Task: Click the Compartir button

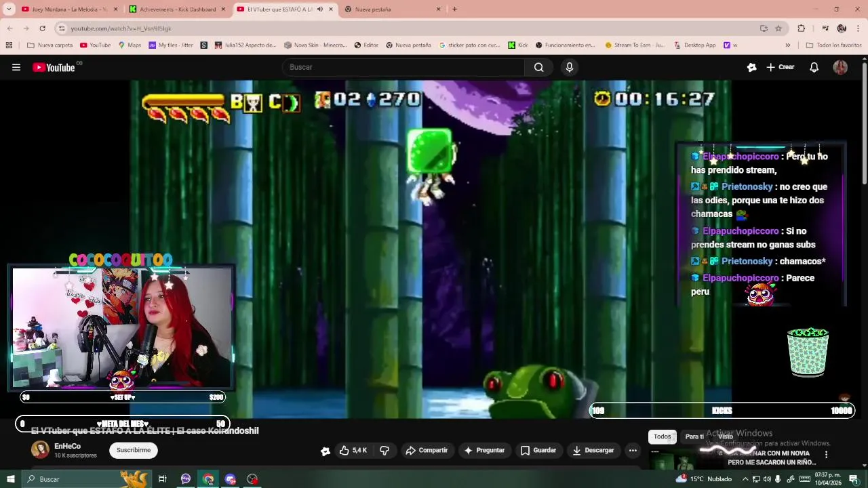Action: click(427, 450)
